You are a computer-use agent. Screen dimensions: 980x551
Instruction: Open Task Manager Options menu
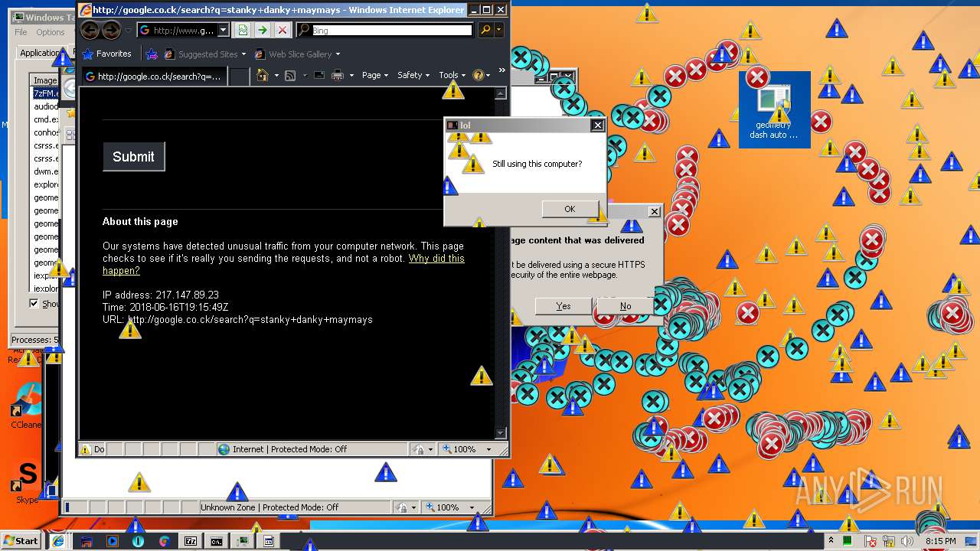[x=51, y=32]
